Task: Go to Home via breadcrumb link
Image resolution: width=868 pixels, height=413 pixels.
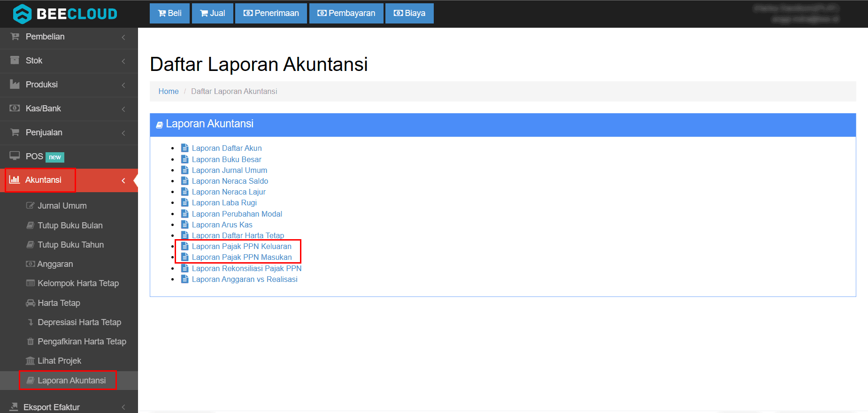Action: click(169, 91)
